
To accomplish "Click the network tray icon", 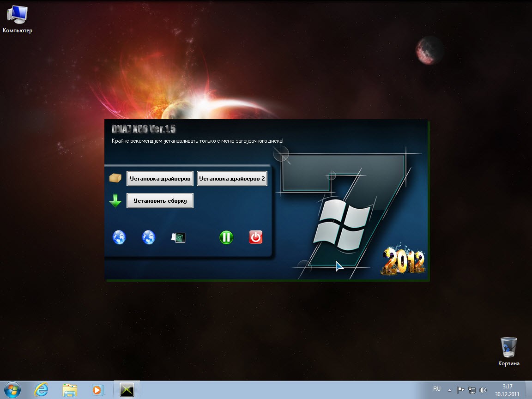I will 472,390.
